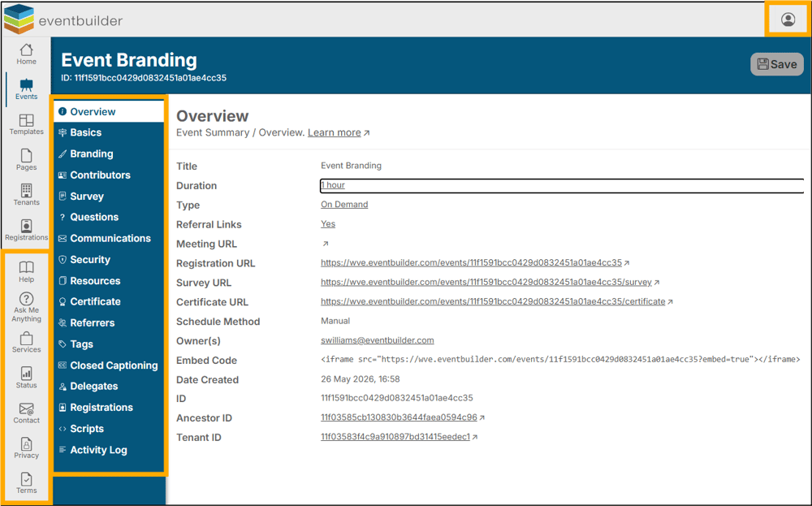Screen dimensions: 812x506
Task: Open the Ancestor ID link
Action: coord(399,417)
